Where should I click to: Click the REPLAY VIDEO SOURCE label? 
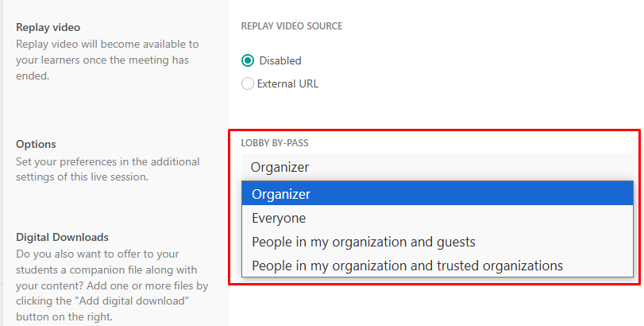tap(291, 26)
